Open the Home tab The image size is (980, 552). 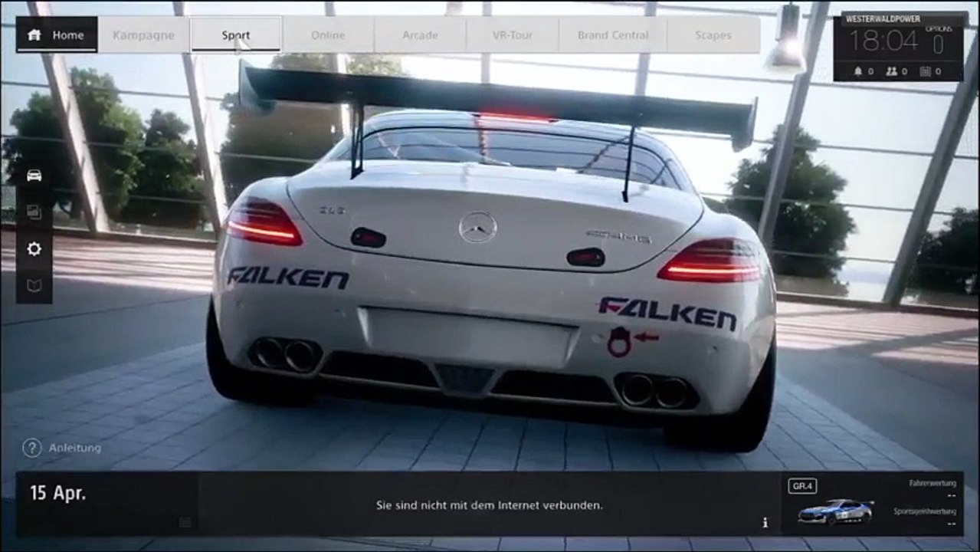(x=57, y=35)
